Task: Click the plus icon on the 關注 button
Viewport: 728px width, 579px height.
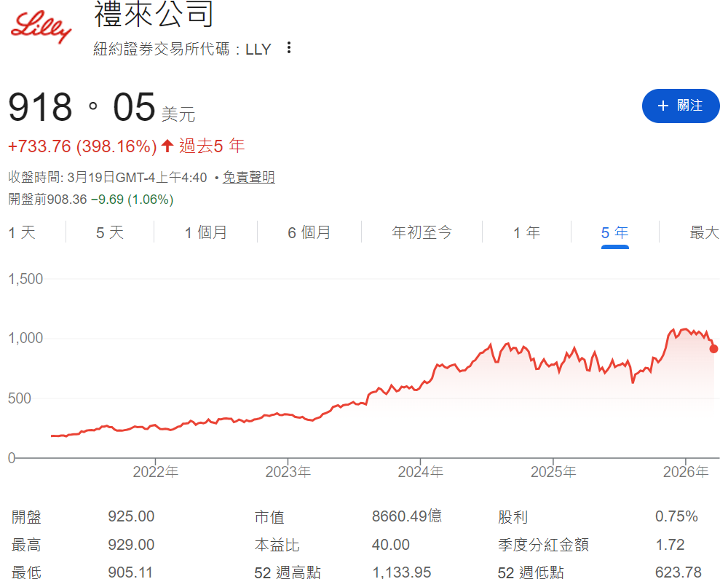Action: coord(662,106)
